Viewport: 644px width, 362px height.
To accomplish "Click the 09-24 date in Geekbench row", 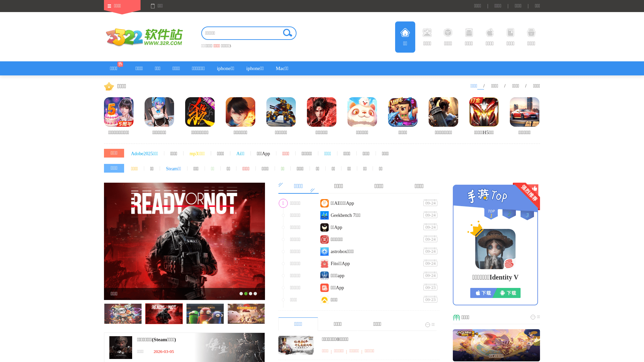I will (430, 215).
